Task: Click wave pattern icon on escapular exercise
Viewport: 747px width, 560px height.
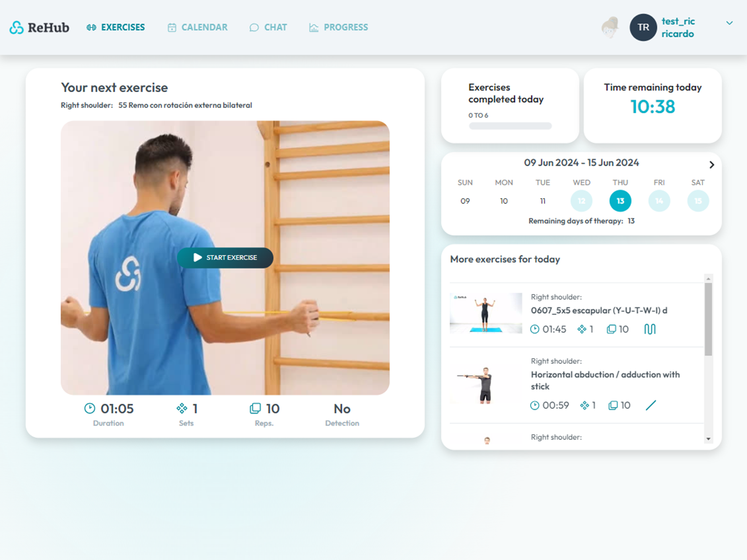Action: pyautogui.click(x=650, y=329)
